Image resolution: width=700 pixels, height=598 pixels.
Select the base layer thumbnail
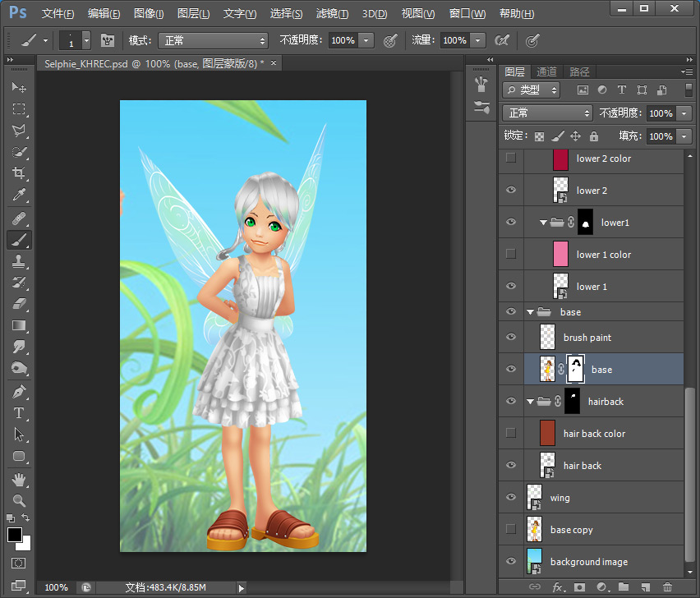coord(547,369)
